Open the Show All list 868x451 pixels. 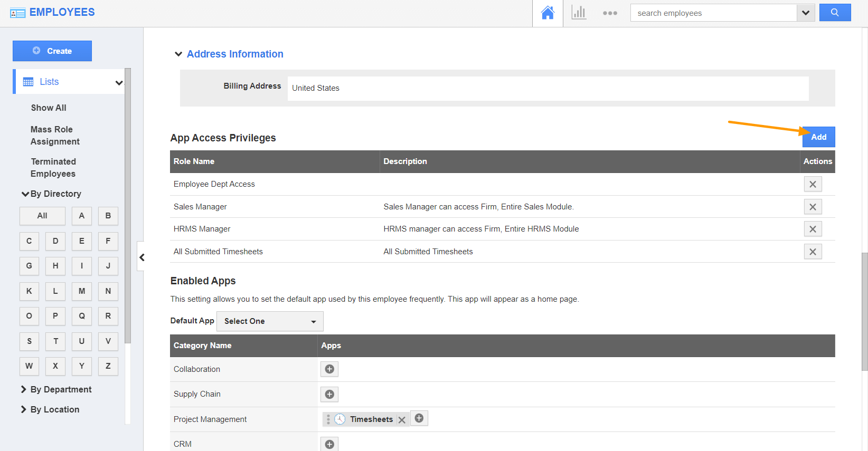(49, 108)
